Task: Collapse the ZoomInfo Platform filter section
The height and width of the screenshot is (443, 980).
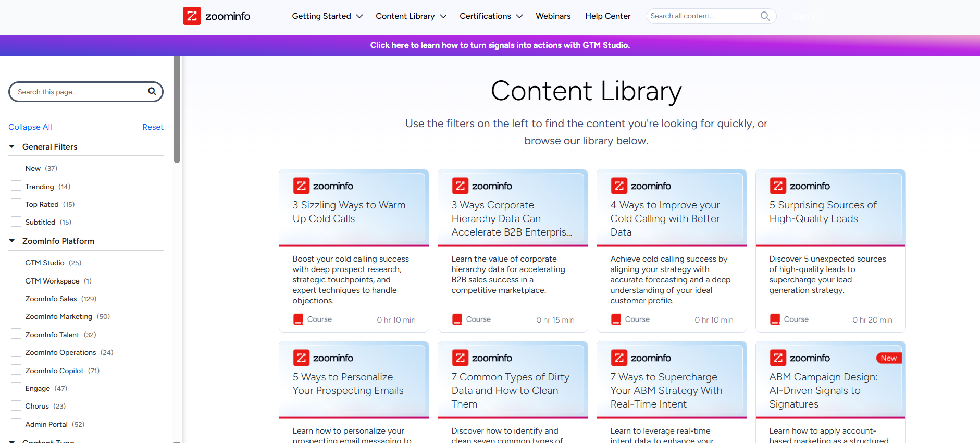Action: coord(52,241)
